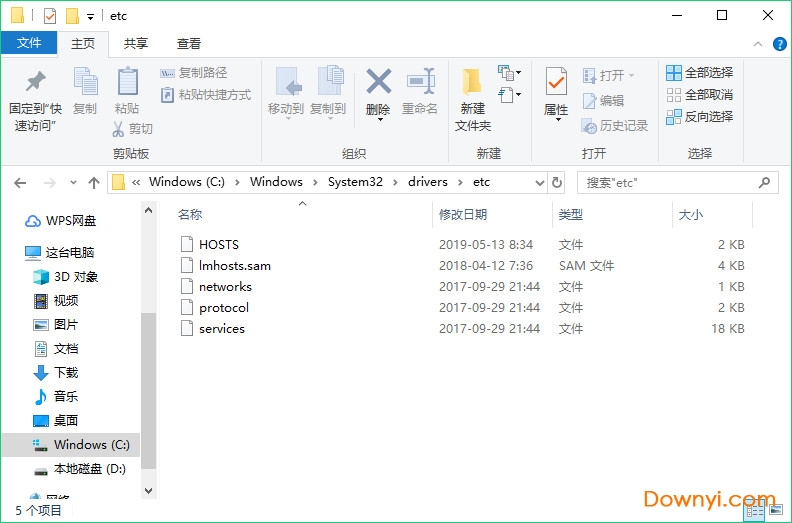
Task: Click the Pin to Quick access icon
Action: point(35,81)
